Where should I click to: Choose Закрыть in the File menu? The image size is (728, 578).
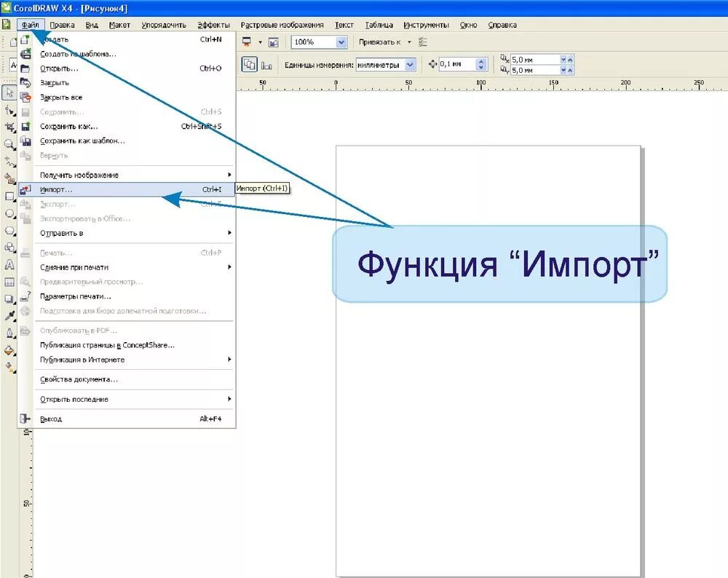click(x=126, y=83)
